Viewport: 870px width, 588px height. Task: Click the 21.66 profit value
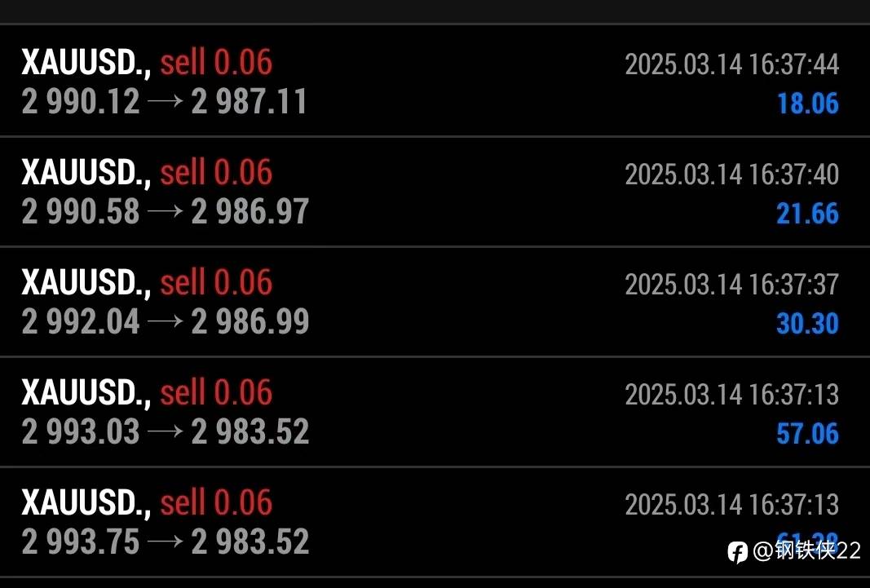pos(807,214)
